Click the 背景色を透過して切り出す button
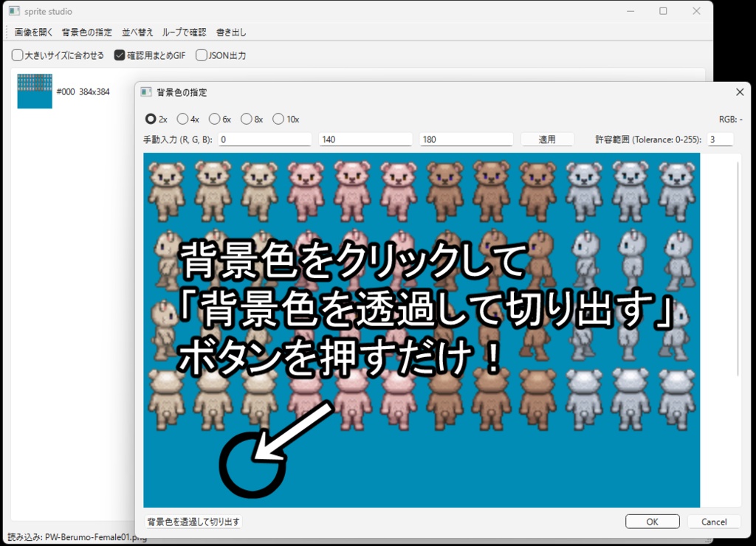Image resolution: width=756 pixels, height=546 pixels. click(x=194, y=521)
